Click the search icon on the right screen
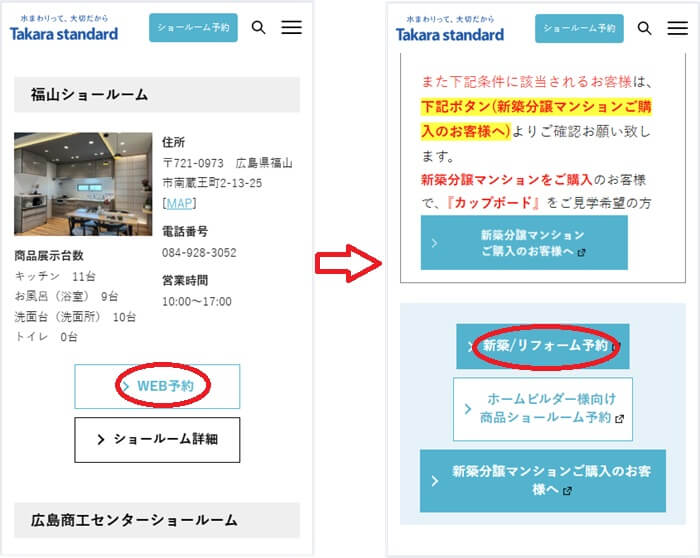 (x=645, y=28)
